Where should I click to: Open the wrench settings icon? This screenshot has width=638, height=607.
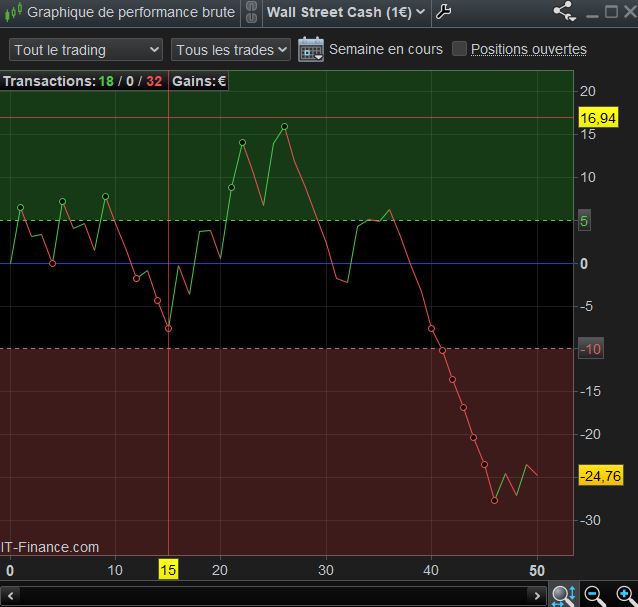[444, 12]
